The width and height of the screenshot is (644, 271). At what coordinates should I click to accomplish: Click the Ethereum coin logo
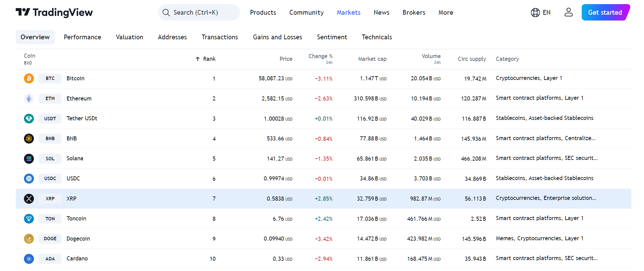[x=29, y=98]
